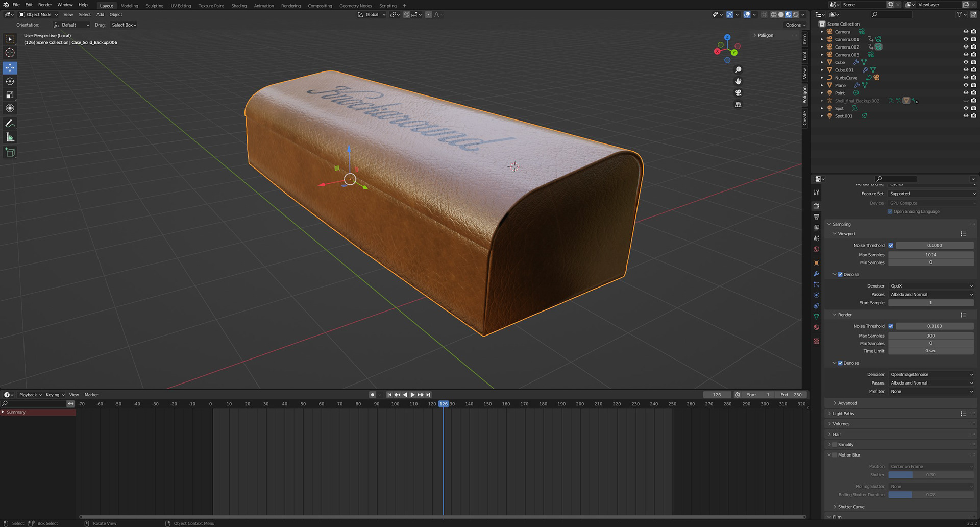Image resolution: width=980 pixels, height=527 pixels.
Task: Toggle Render Denoise checkbox
Action: click(x=840, y=363)
